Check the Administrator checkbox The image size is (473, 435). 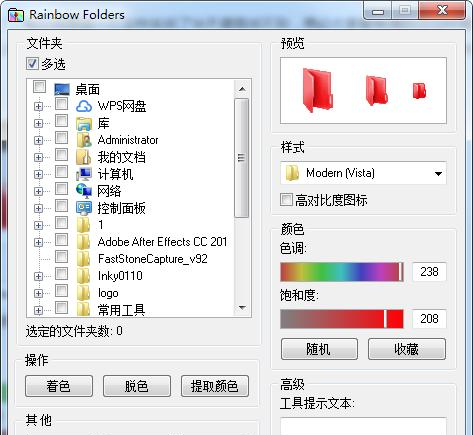pyautogui.click(x=61, y=137)
